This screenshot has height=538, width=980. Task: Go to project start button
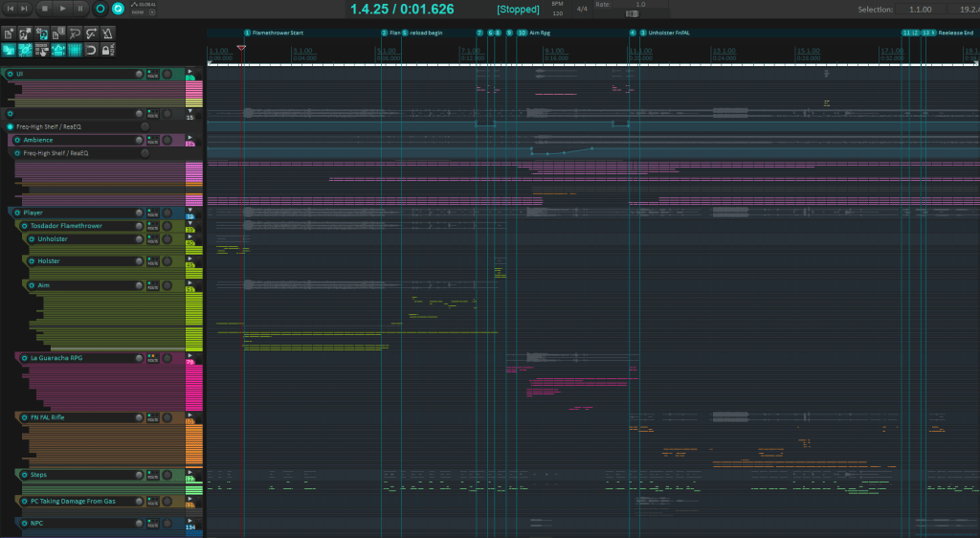click(11, 9)
